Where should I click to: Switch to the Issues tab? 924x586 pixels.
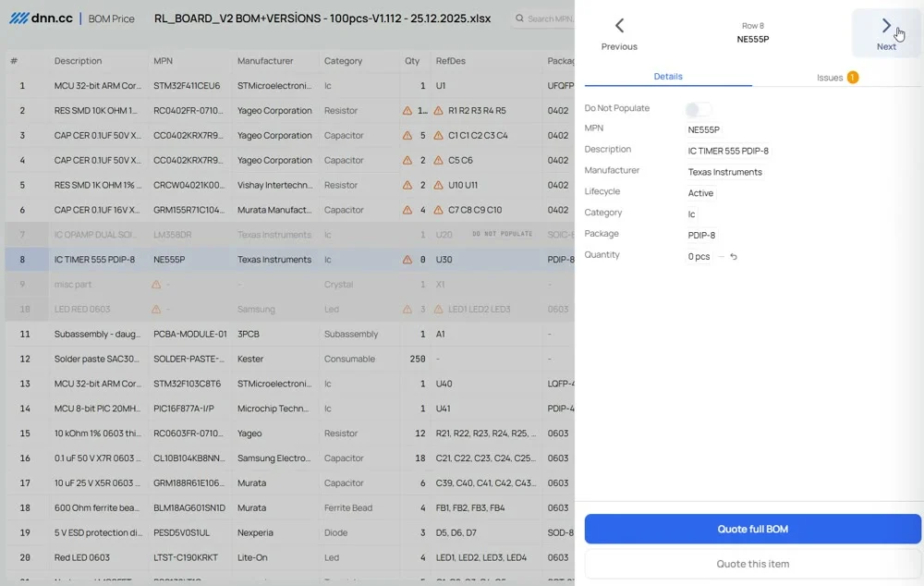837,78
